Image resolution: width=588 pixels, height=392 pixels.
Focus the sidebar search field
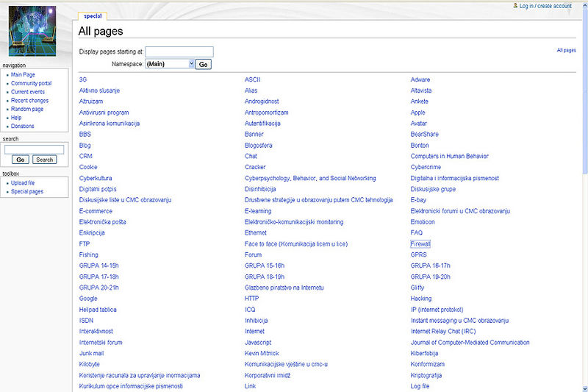click(x=34, y=150)
